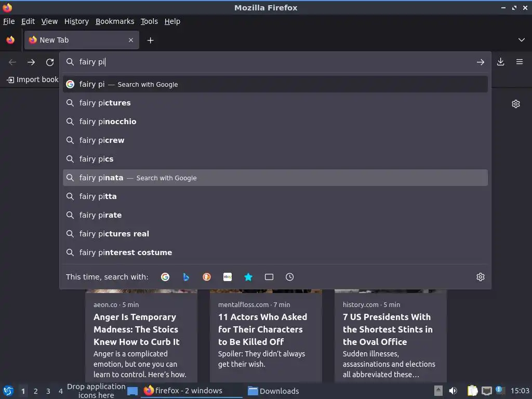
Task: Switch to workspace 1
Action: pos(23,391)
